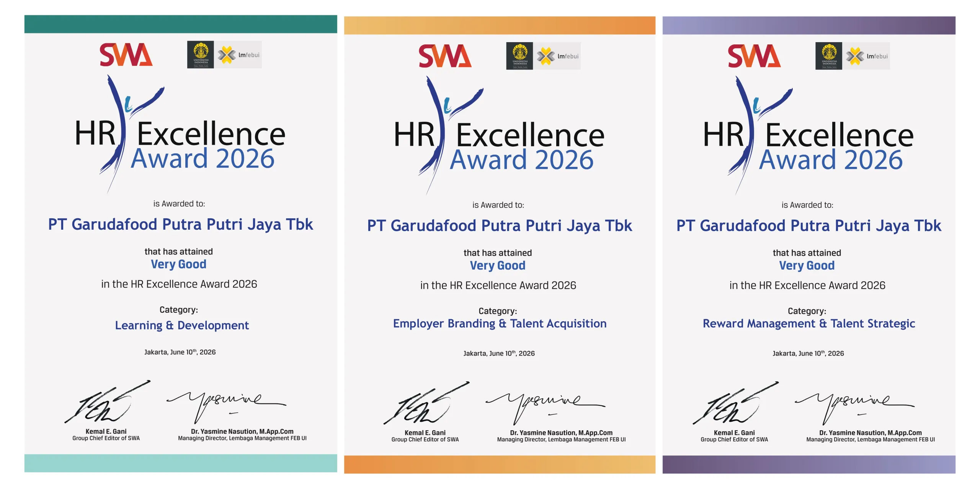Click "Dr. Yasmine Nasution, M.App.Com" on the orange certificate
Viewport: 980px width, 490px height.
[561, 433]
